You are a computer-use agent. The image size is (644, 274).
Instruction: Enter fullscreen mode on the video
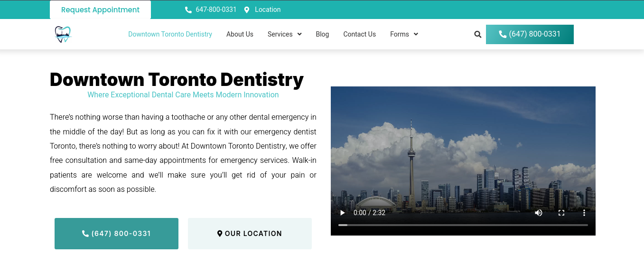click(x=561, y=213)
